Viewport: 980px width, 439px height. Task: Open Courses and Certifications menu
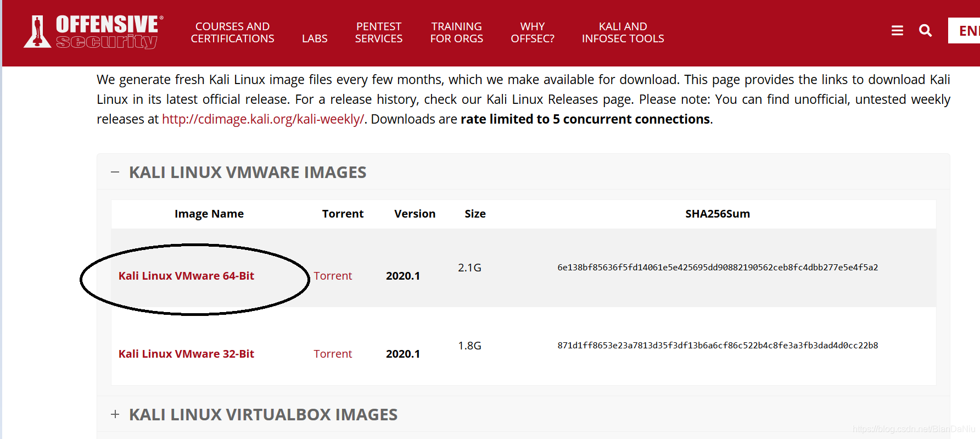click(233, 32)
